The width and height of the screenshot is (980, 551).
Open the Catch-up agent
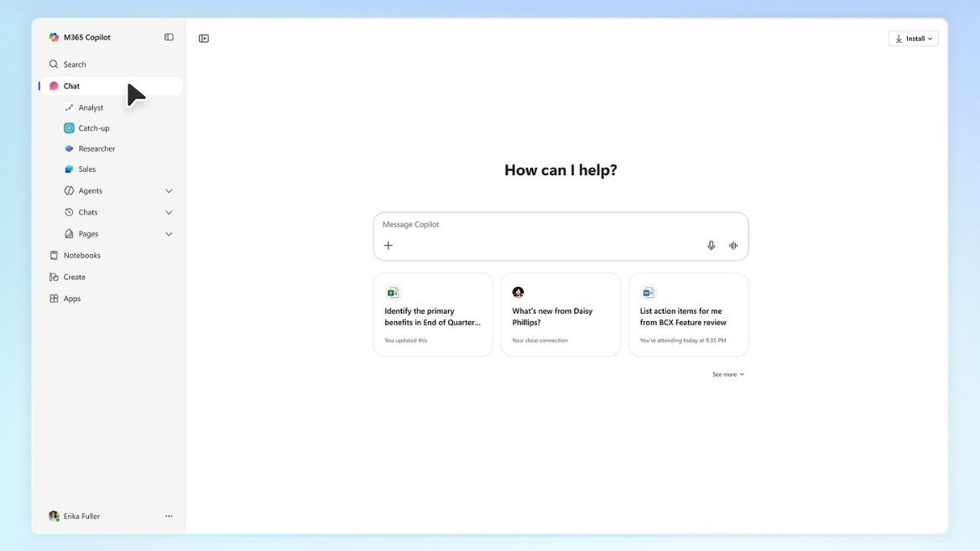[93, 128]
